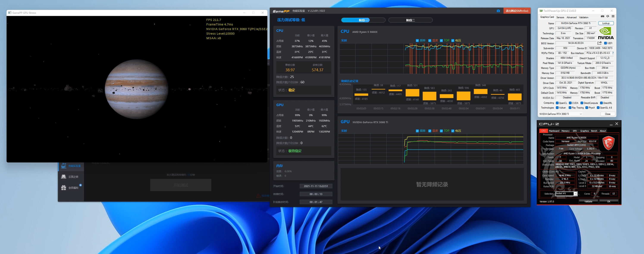Click the greyed 开始测试 button

click(x=180, y=185)
